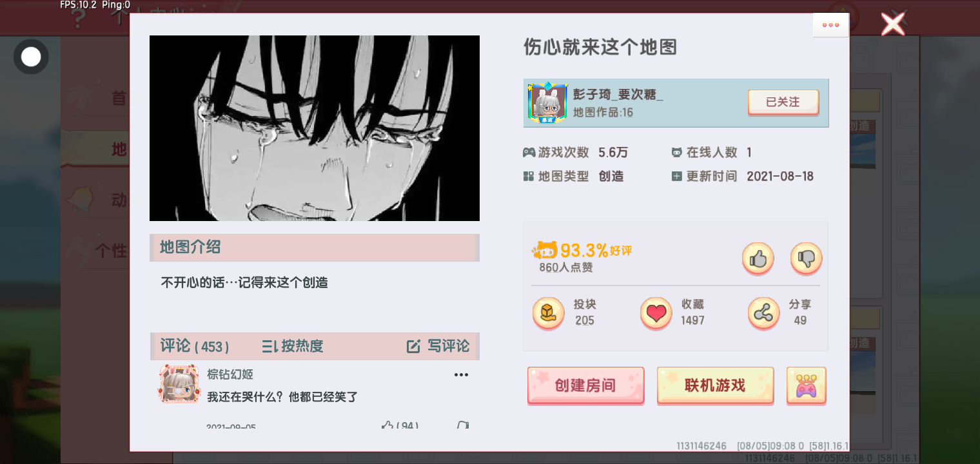980x464 pixels.
Task: Click the like icon on the comment
Action: coord(387,425)
